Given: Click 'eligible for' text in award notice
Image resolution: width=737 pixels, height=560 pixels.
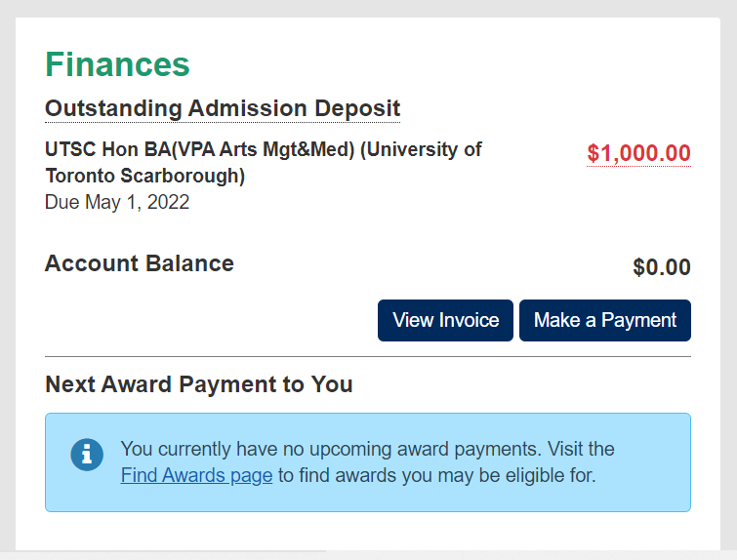Looking at the screenshot, I should (x=551, y=475).
